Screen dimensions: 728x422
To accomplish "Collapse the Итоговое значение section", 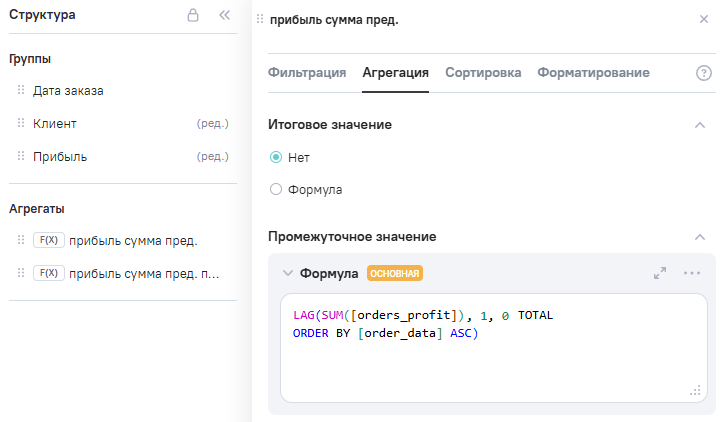I will [x=700, y=125].
